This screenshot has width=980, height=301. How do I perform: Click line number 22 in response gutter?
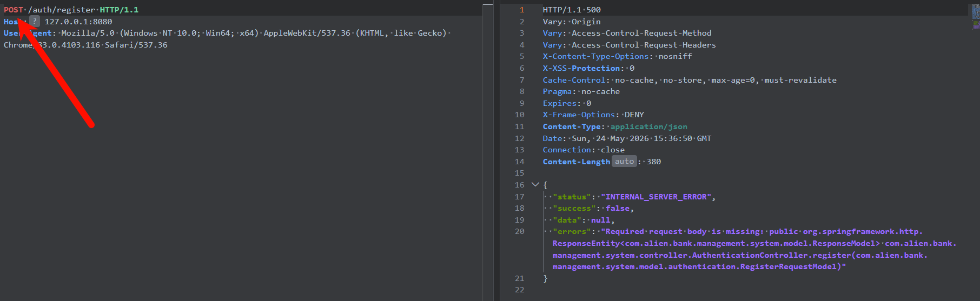520,290
